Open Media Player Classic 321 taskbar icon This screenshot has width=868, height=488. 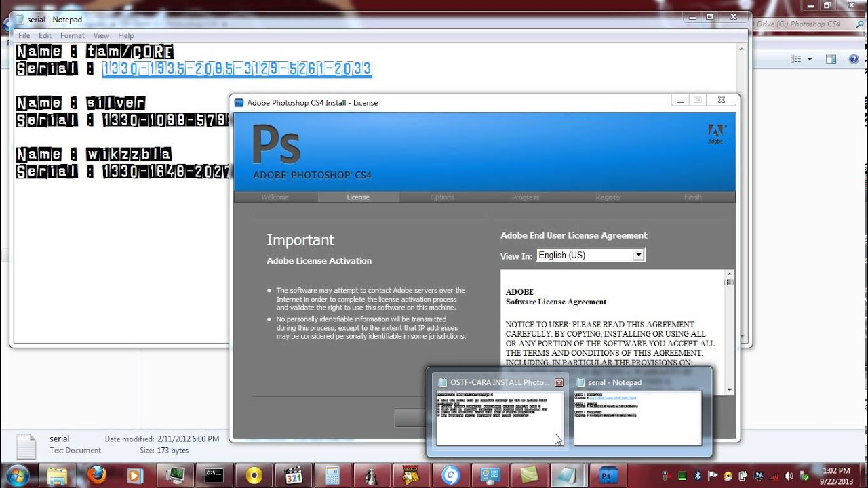click(293, 474)
